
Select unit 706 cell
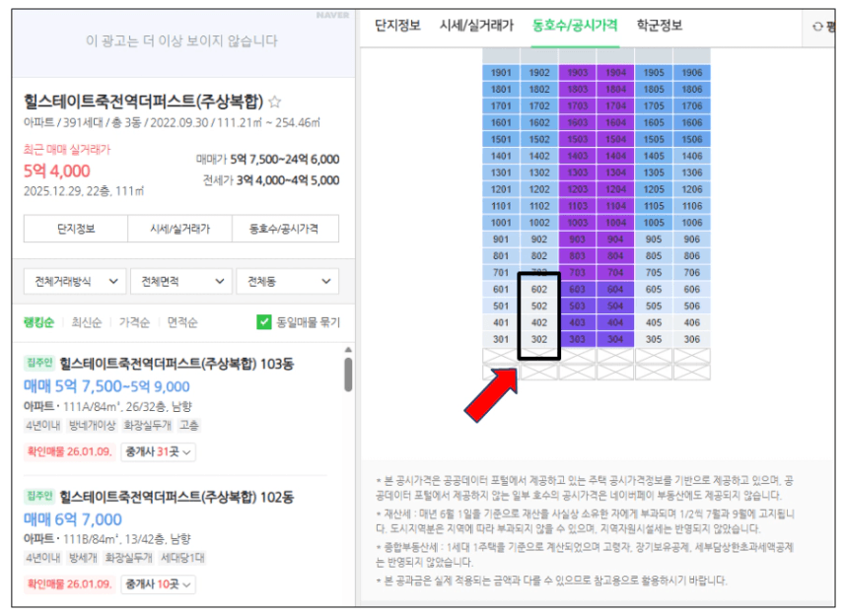tap(692, 272)
